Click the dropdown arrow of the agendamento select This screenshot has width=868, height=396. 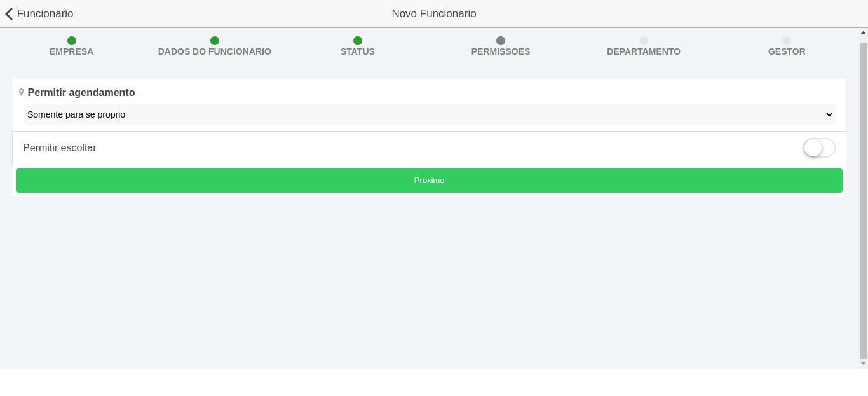tap(829, 114)
